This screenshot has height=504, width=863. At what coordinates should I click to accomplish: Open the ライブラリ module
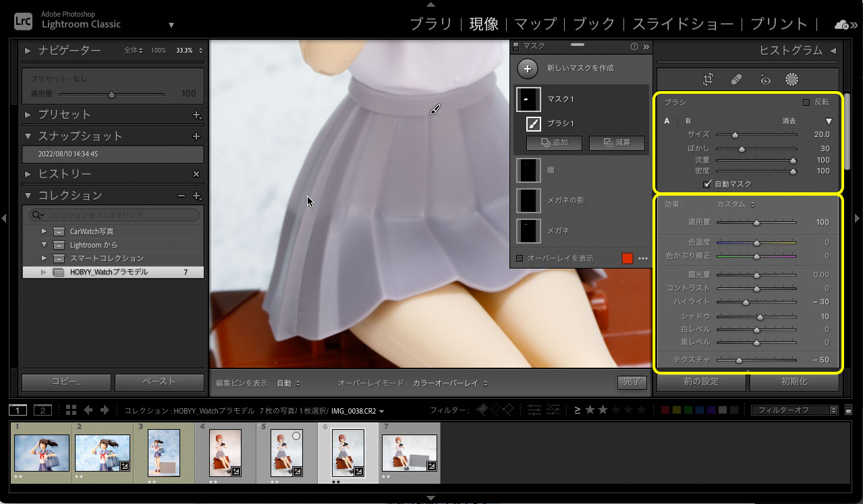[431, 24]
